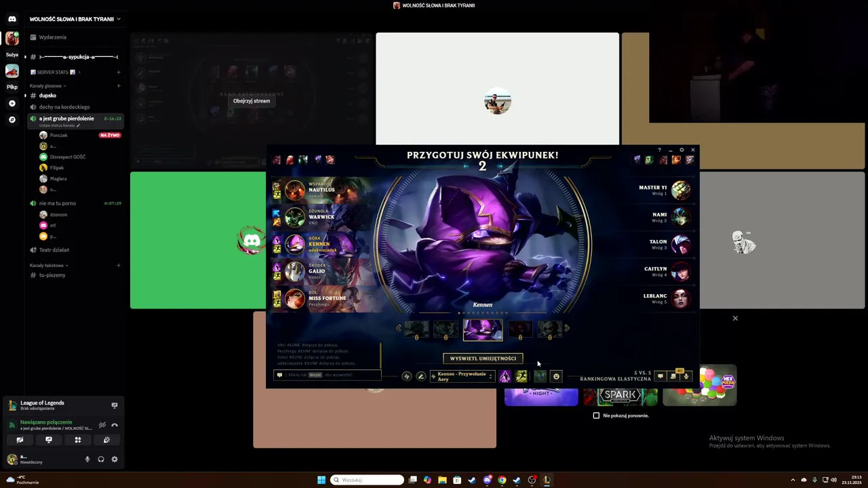
Task: Expand the server name dropdown
Action: (x=118, y=19)
